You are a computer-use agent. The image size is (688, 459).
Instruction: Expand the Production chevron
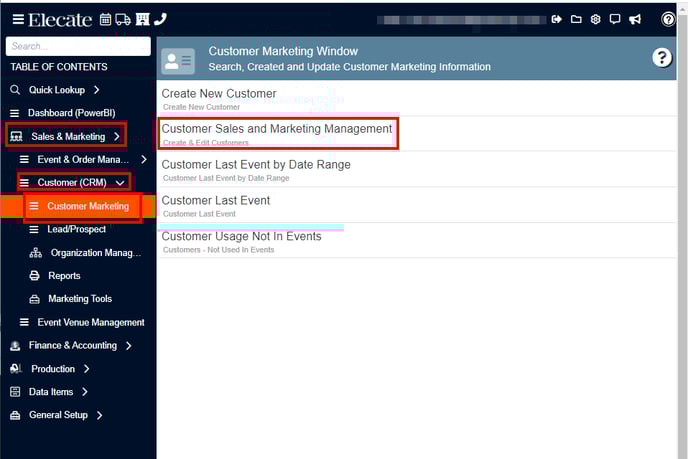pos(86,369)
